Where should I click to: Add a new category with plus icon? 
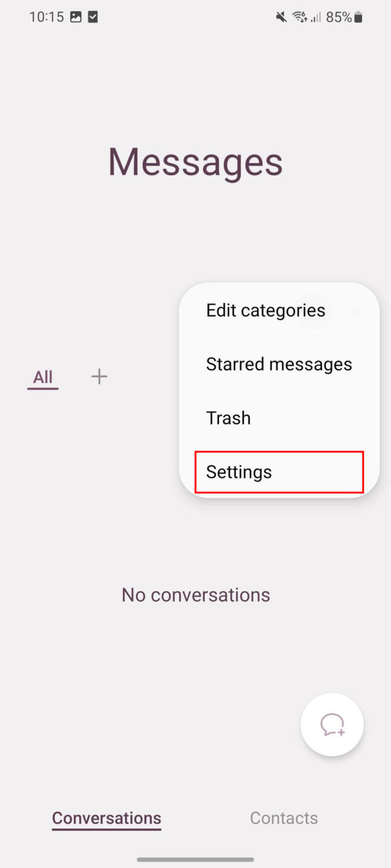[x=99, y=377]
